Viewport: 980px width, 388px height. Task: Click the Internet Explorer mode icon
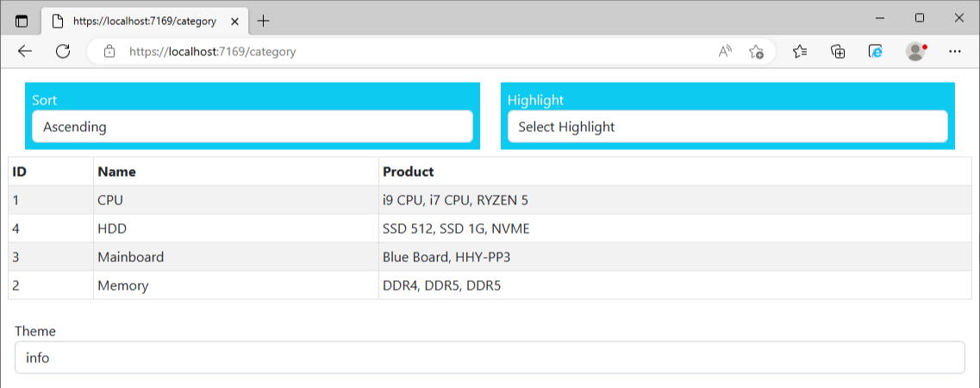(876, 52)
